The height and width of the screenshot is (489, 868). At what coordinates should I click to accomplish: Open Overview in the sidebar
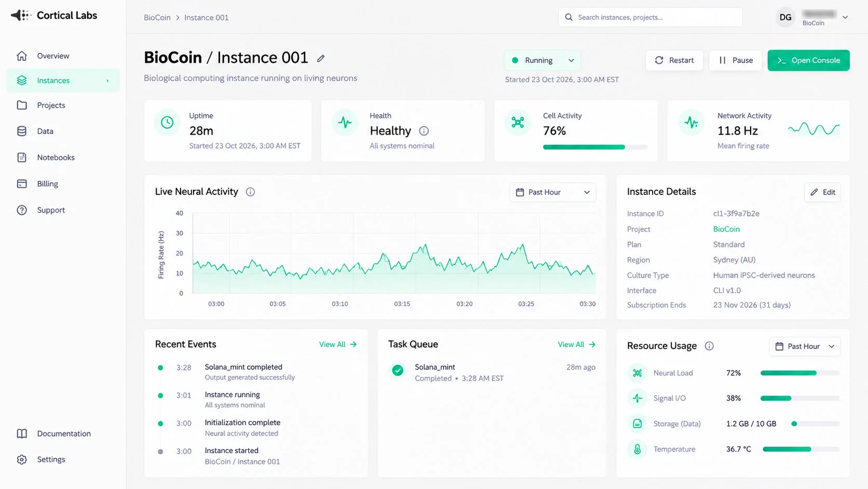click(63, 56)
